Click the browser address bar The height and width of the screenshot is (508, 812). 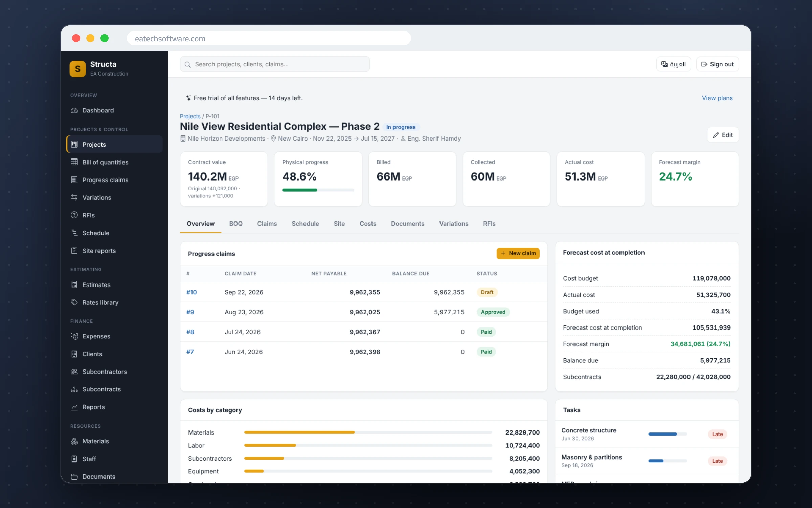pyautogui.click(x=269, y=38)
